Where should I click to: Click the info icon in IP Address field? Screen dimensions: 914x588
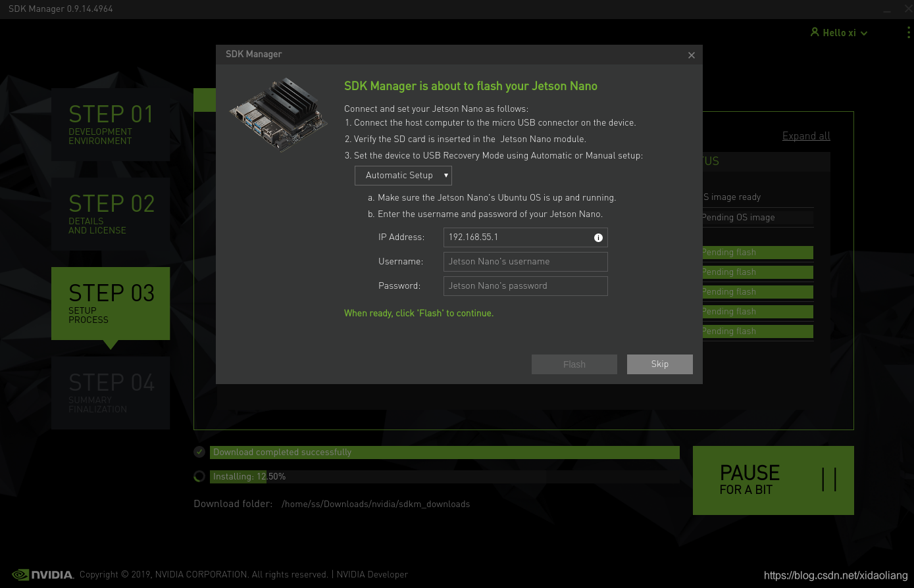click(598, 237)
